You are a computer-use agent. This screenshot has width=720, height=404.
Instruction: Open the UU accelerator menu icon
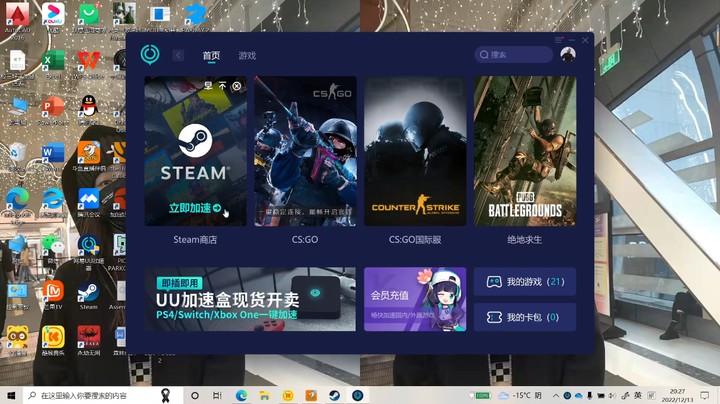coord(558,40)
